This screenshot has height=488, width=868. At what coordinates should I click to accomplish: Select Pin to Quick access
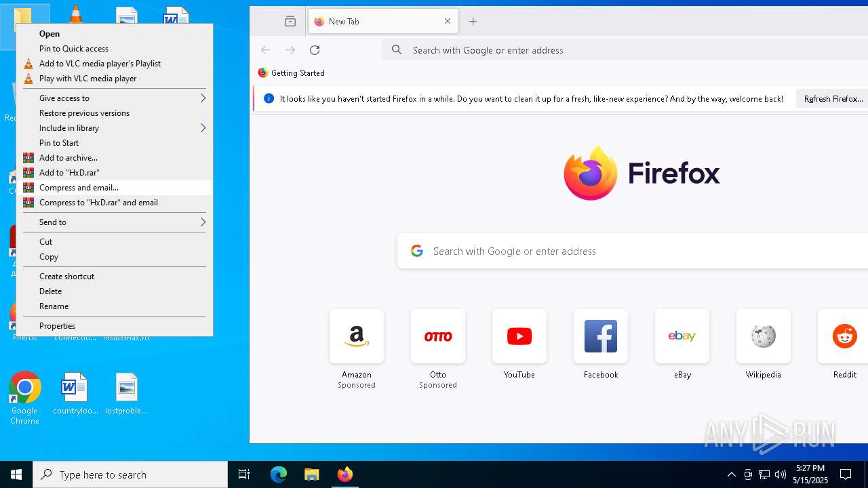coord(115,49)
